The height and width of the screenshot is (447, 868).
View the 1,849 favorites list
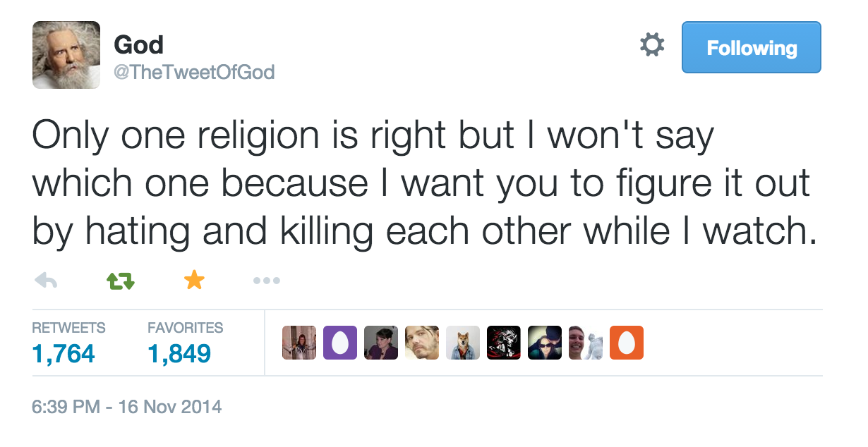coord(179,353)
